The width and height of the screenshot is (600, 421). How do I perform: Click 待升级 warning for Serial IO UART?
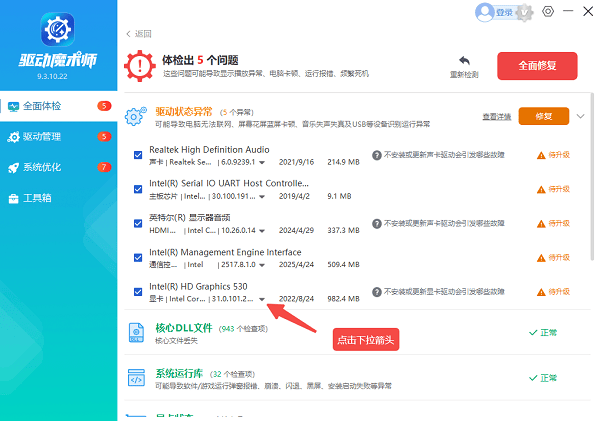[553, 189]
